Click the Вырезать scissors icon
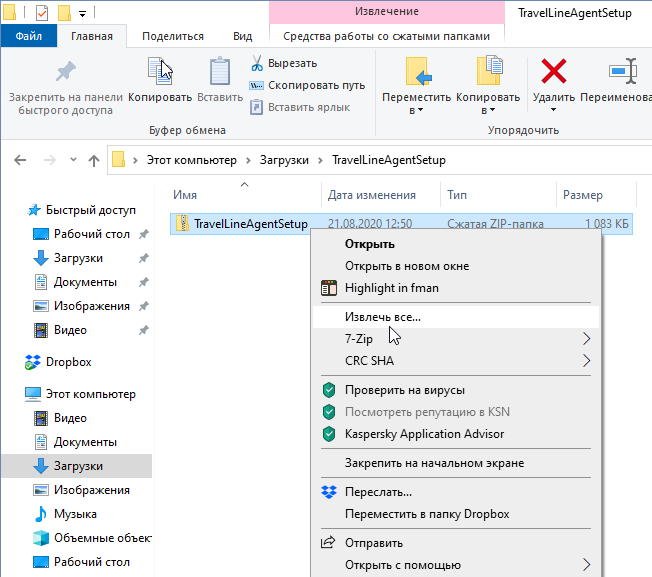This screenshot has height=577, width=652. [x=257, y=63]
